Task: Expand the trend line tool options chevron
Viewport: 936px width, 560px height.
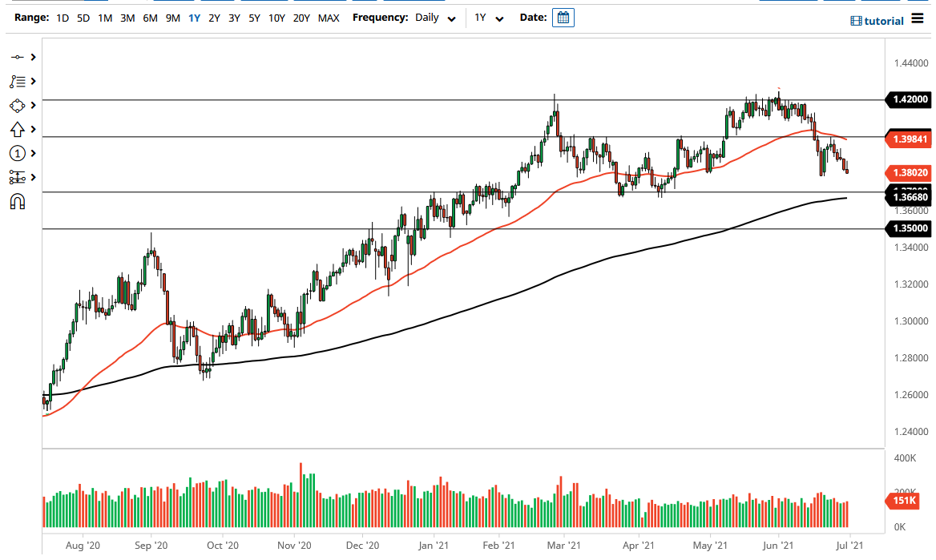Action: tap(33, 57)
